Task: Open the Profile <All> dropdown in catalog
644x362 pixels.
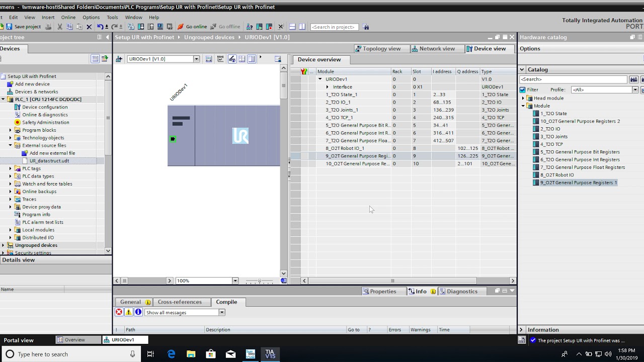Action: (x=635, y=89)
